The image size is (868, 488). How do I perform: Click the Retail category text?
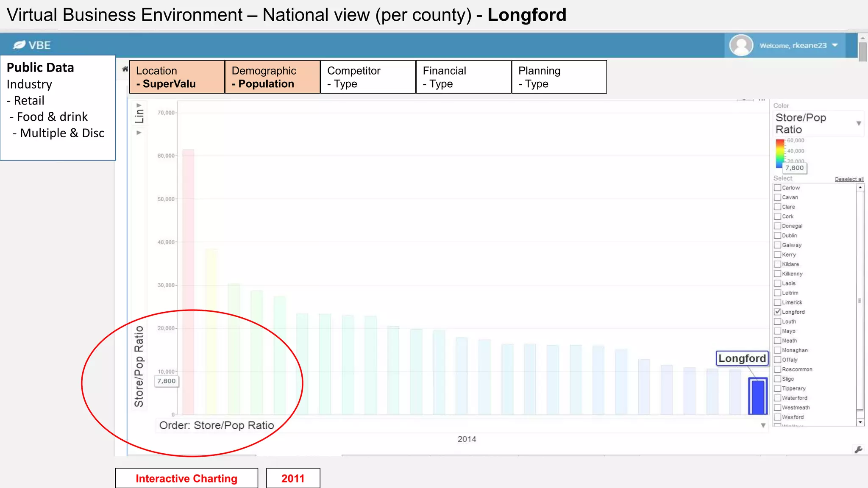pos(29,101)
